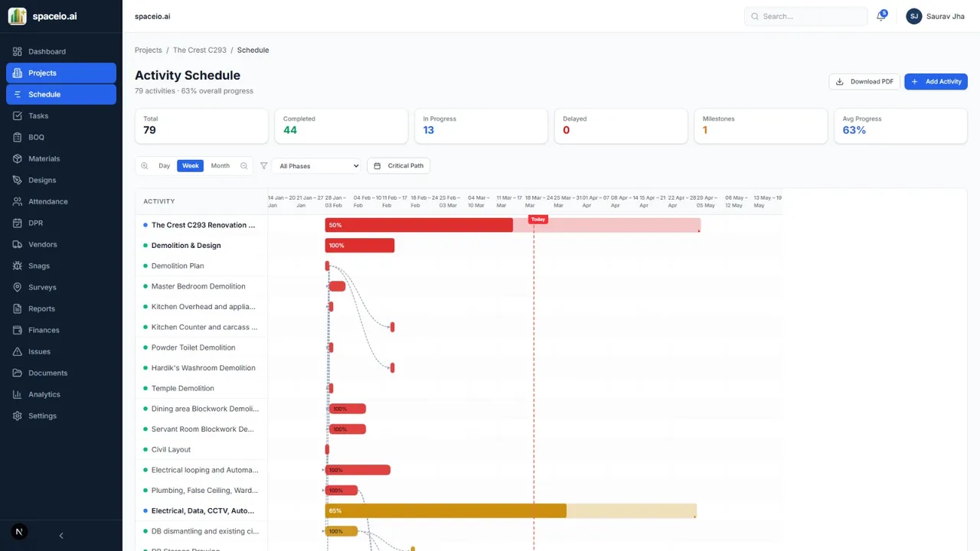Open the Milestones stat card
The height and width of the screenshot is (551, 980).
point(761,126)
